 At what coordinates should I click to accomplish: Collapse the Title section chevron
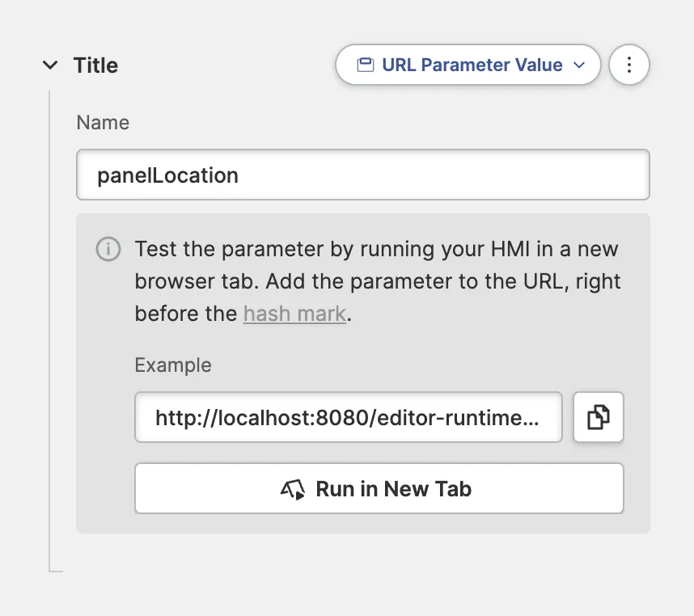50,65
